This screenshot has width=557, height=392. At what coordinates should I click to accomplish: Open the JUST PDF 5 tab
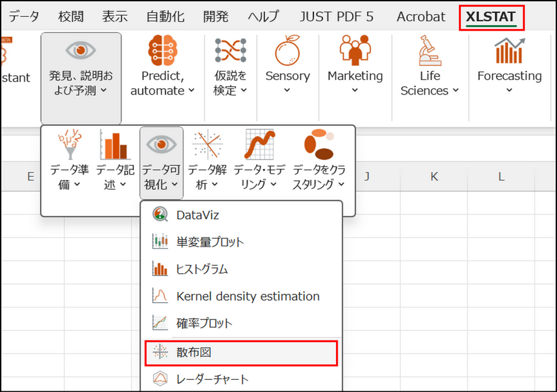(x=337, y=17)
